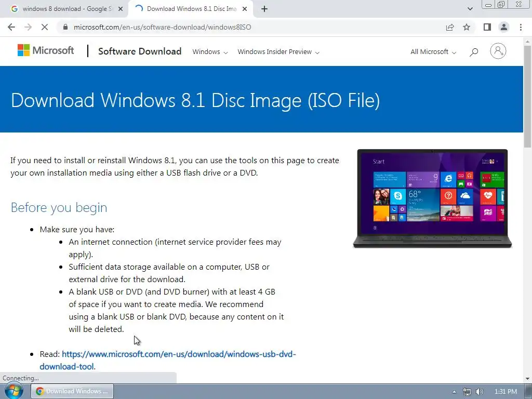Click 'Make sure you have:' text

[x=77, y=230]
